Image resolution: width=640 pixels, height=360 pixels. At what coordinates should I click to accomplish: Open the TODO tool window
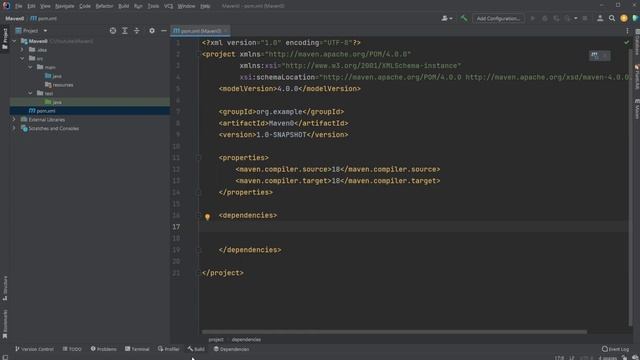(72, 349)
